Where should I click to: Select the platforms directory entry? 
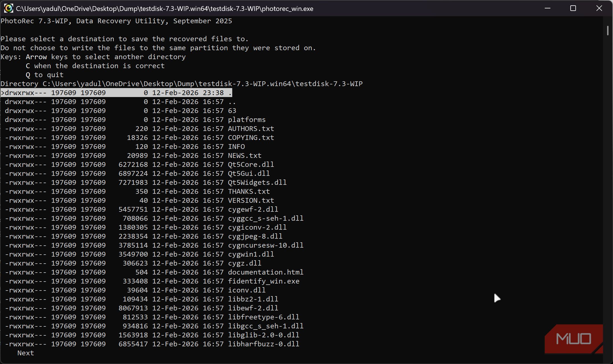coord(135,120)
